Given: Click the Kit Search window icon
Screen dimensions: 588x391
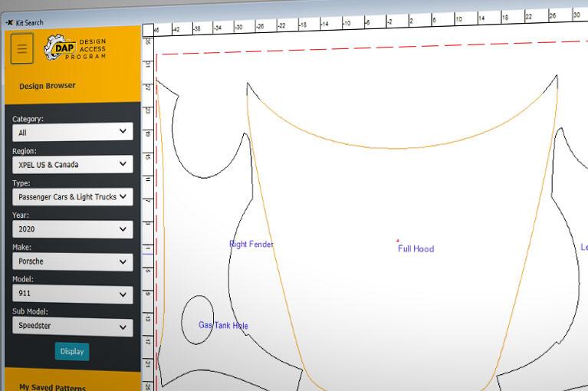Looking at the screenshot, I should coord(9,22).
